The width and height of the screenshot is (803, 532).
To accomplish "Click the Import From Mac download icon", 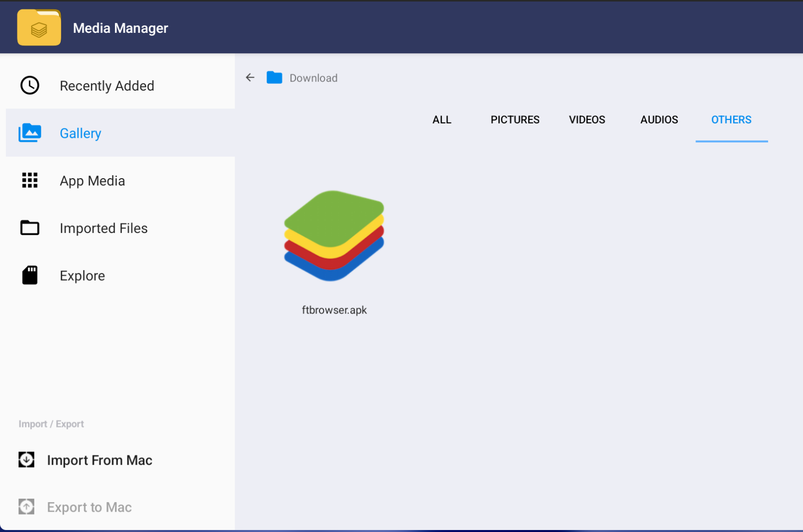I will pyautogui.click(x=26, y=459).
